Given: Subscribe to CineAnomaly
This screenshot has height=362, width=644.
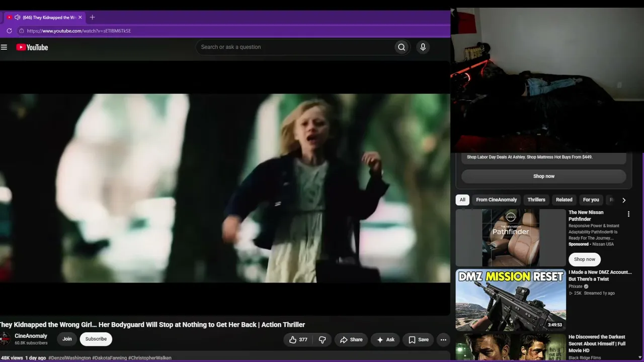Looking at the screenshot, I should click(96, 339).
